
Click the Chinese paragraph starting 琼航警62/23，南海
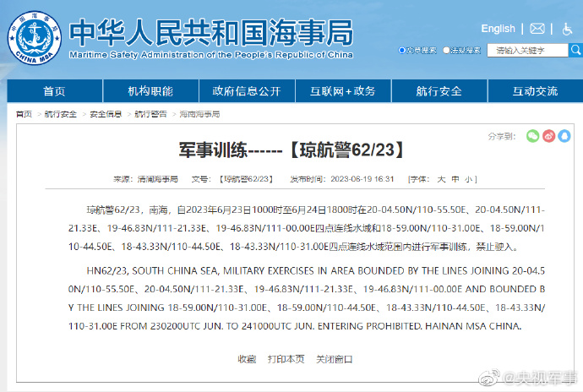(307, 228)
